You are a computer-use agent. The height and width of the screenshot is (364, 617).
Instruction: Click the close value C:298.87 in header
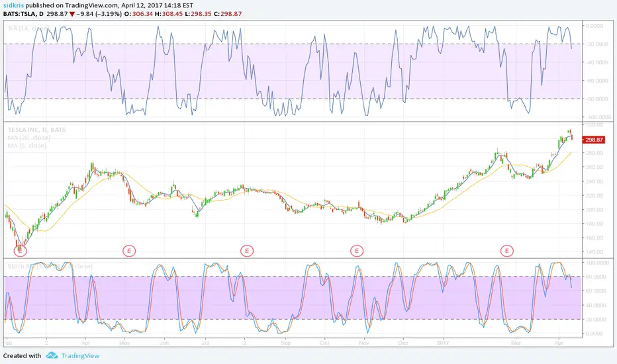(x=228, y=14)
